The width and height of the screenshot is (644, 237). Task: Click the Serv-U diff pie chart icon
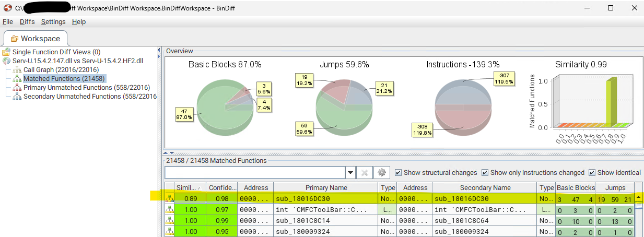6,61
